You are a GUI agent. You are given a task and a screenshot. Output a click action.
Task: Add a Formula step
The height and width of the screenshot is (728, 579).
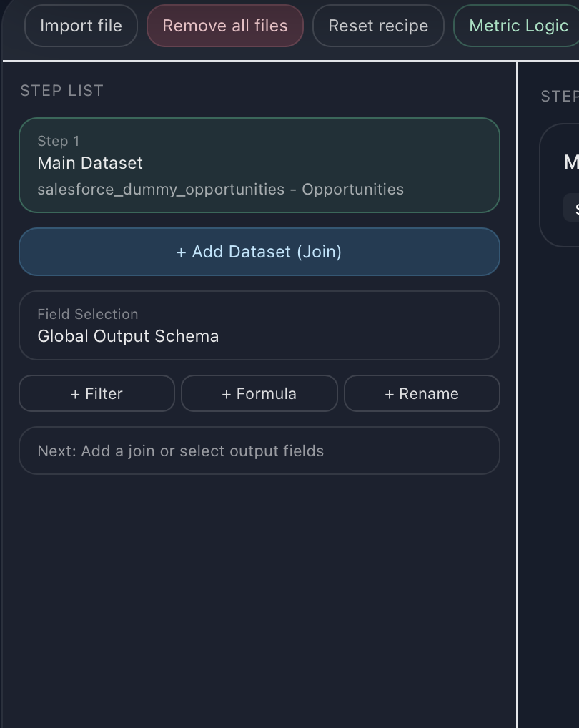click(x=259, y=393)
